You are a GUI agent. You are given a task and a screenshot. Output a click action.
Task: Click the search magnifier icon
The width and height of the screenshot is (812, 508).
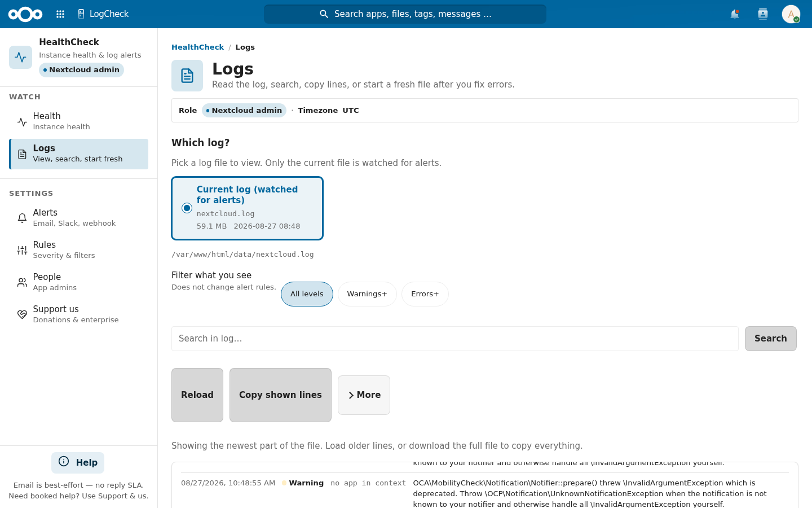coord(324,14)
